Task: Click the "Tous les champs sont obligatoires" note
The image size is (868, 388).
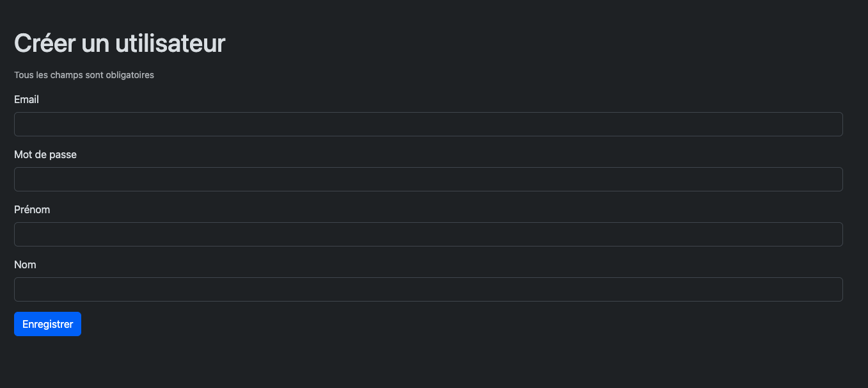Action: 84,75
